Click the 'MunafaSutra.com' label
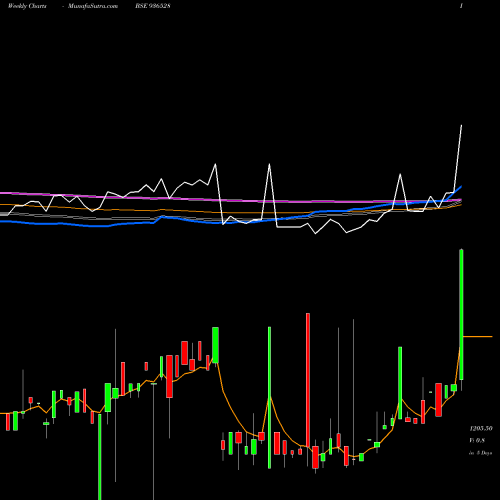 [93, 6]
